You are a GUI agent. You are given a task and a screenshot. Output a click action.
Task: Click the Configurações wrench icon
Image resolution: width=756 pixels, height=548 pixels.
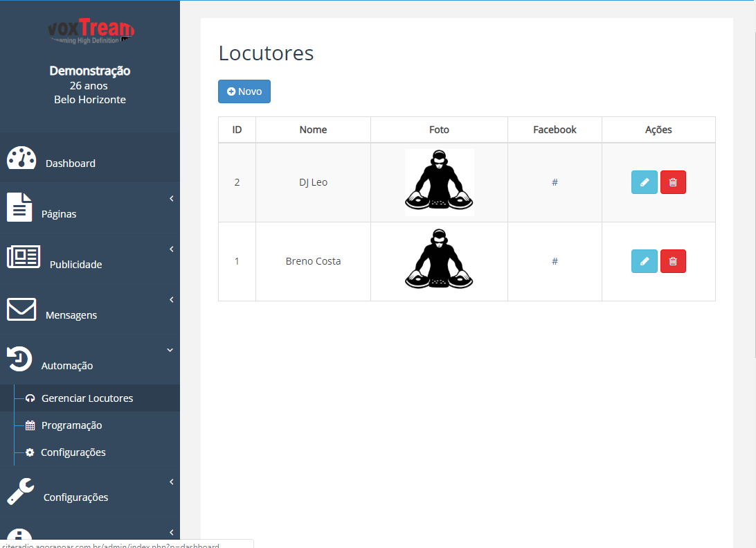point(21,491)
